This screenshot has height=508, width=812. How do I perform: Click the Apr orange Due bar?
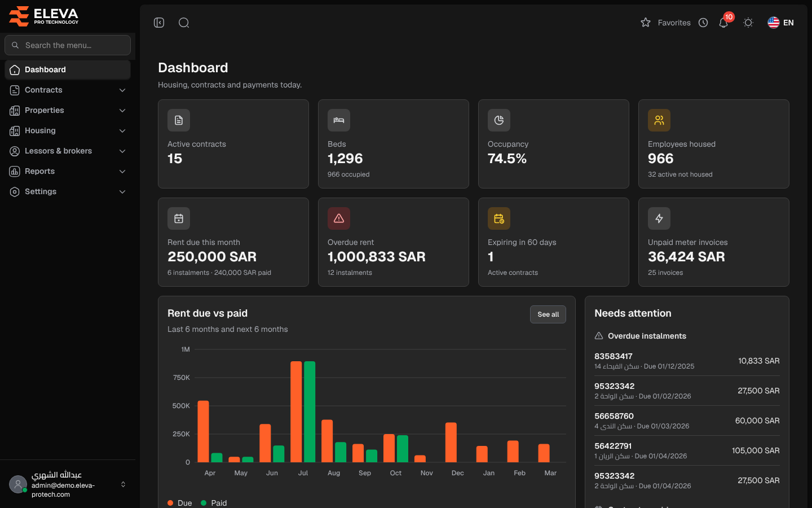[203, 431]
